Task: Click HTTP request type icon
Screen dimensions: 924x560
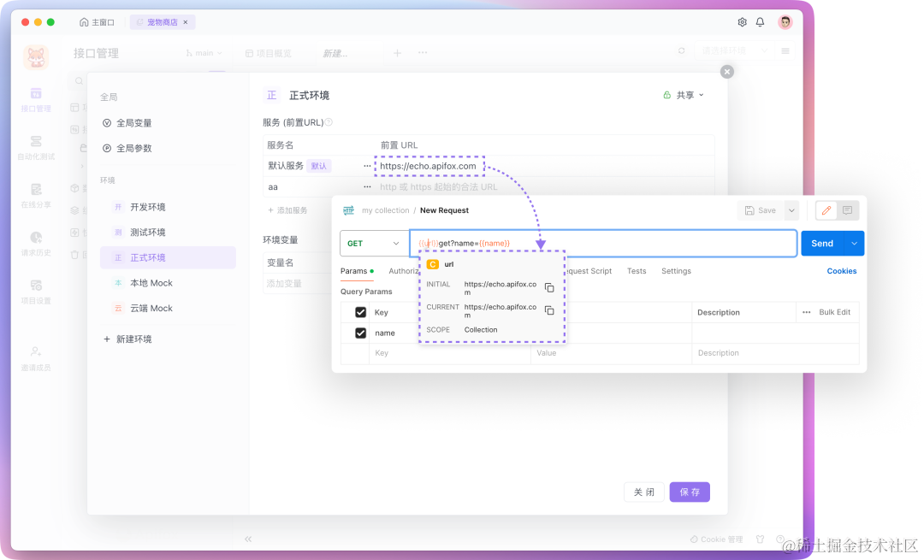Action: [x=348, y=210]
